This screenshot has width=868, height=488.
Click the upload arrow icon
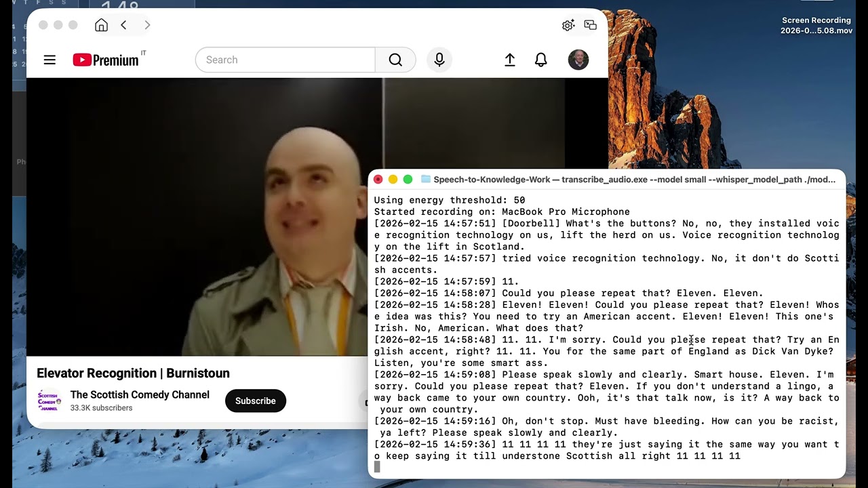click(x=510, y=60)
